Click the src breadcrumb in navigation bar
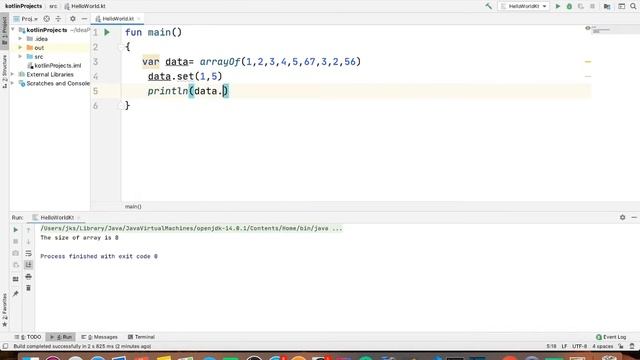 [x=53, y=6]
